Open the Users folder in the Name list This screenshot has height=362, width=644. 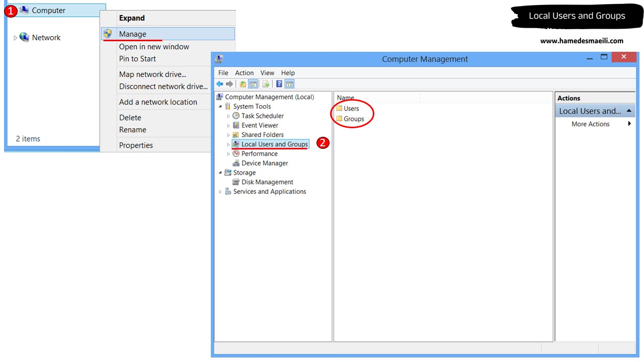[348, 109]
